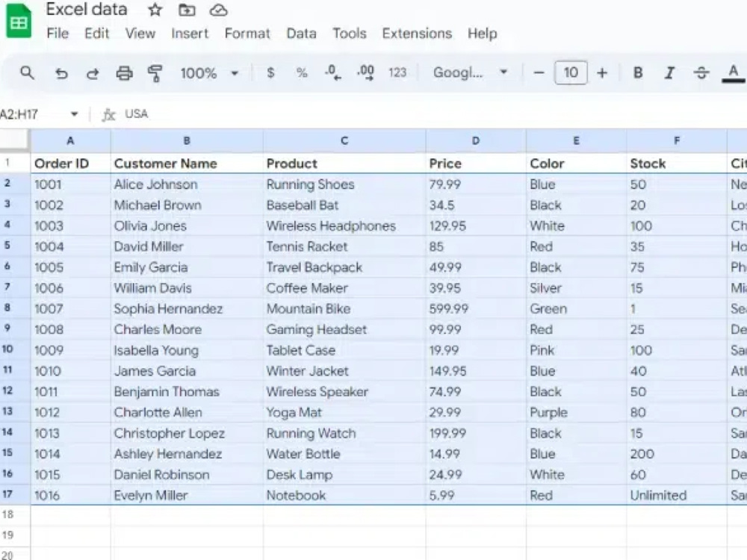Open the File menu
747x560 pixels.
click(x=58, y=34)
